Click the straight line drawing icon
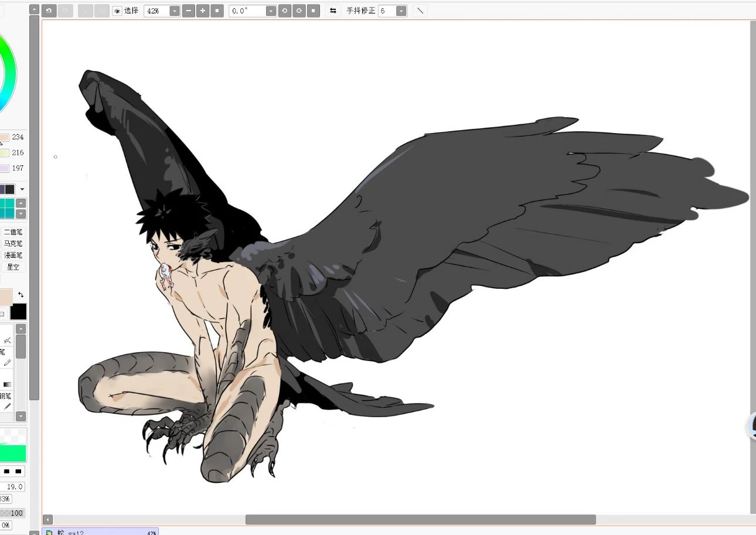This screenshot has height=535, width=756. coord(420,11)
